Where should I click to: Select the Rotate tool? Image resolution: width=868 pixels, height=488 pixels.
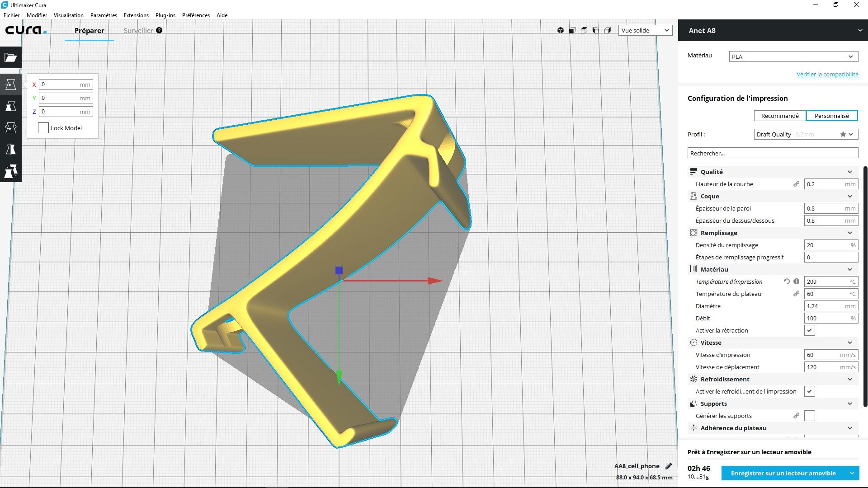[11, 128]
